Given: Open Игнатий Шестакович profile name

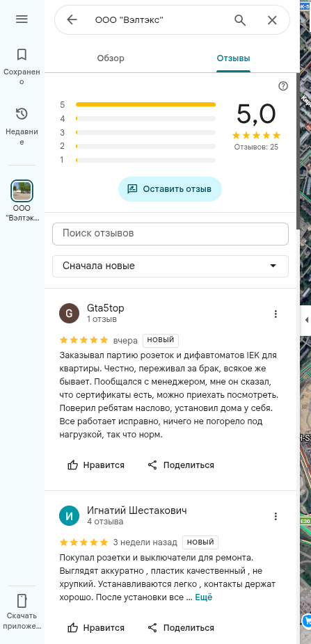Looking at the screenshot, I should click(x=137, y=510).
